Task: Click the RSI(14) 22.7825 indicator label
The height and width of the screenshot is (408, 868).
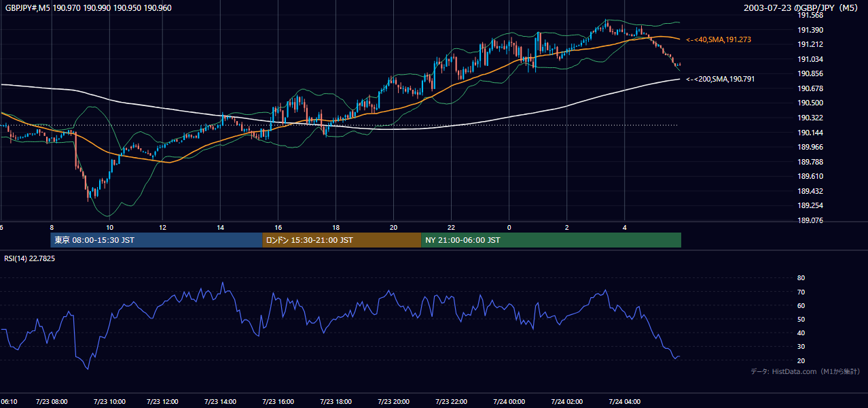Action: (x=30, y=258)
